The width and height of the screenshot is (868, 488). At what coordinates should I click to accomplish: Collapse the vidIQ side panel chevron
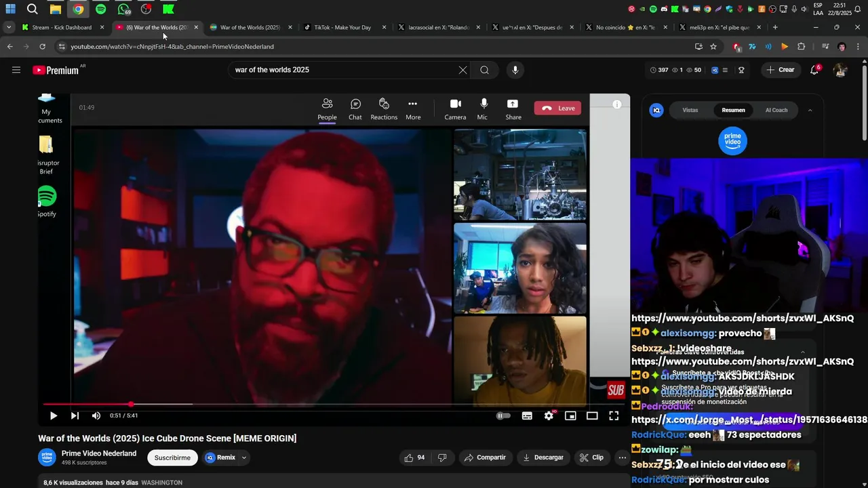810,110
